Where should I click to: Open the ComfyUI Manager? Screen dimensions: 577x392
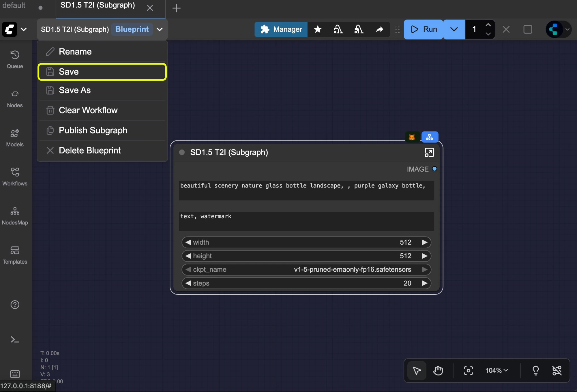click(281, 29)
